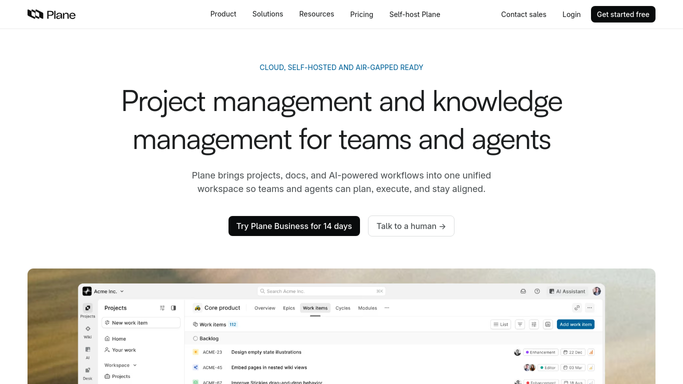
Task: Switch to the Overview tab
Action: 265,308
